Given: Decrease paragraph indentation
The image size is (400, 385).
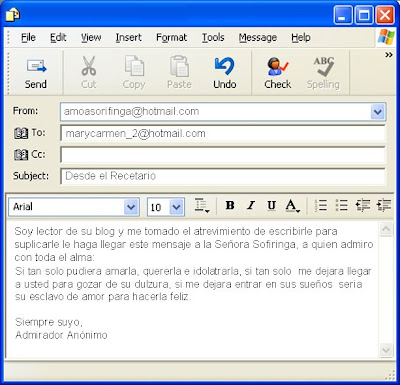Looking at the screenshot, I should 363,206.
